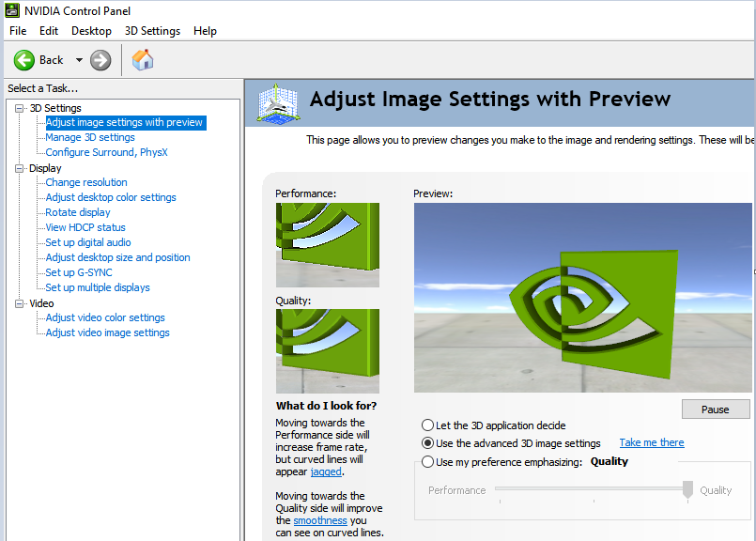Open Rotate display
The image size is (756, 541).
pyautogui.click(x=78, y=212)
